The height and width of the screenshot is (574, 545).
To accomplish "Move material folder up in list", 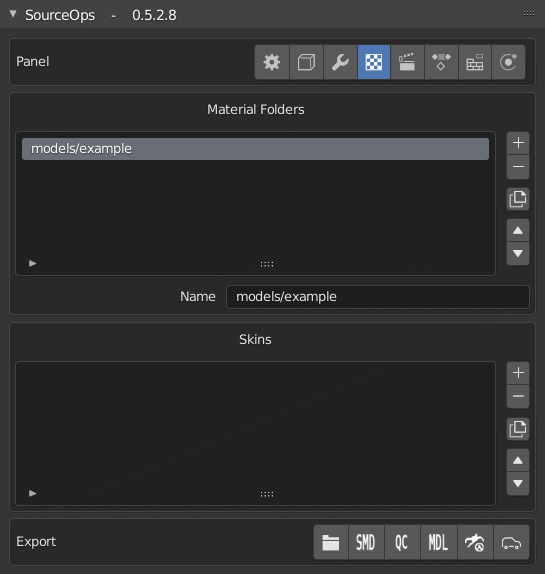I will (x=518, y=230).
